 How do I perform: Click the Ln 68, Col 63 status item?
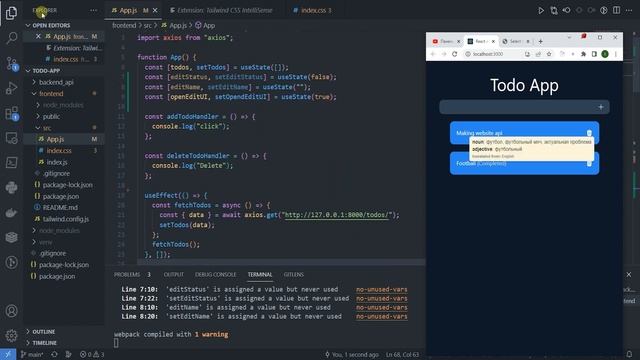point(402,354)
